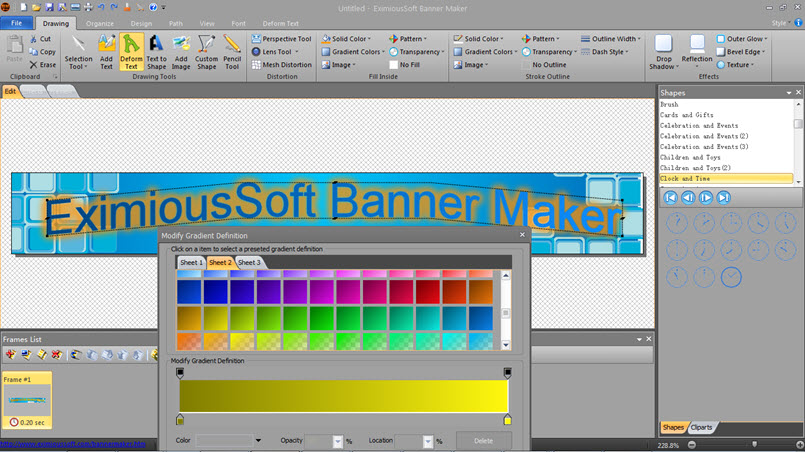Image resolution: width=805 pixels, height=452 pixels.
Task: Delete frame in Frames List toolbar
Action: (x=56, y=354)
